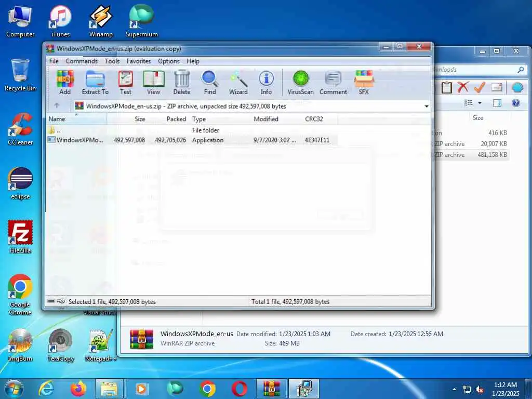Viewport: 532px width, 399px height.
Task: Open the Computer desktop icon
Action: tap(20, 22)
